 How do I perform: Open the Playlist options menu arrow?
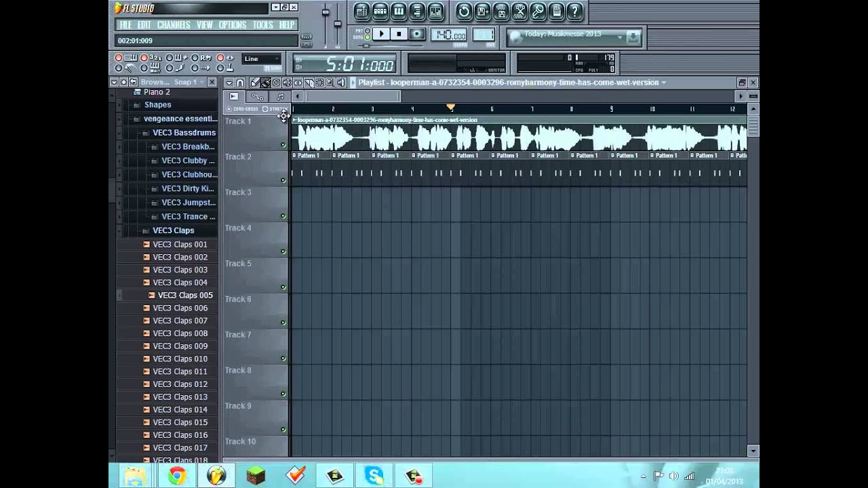(229, 83)
